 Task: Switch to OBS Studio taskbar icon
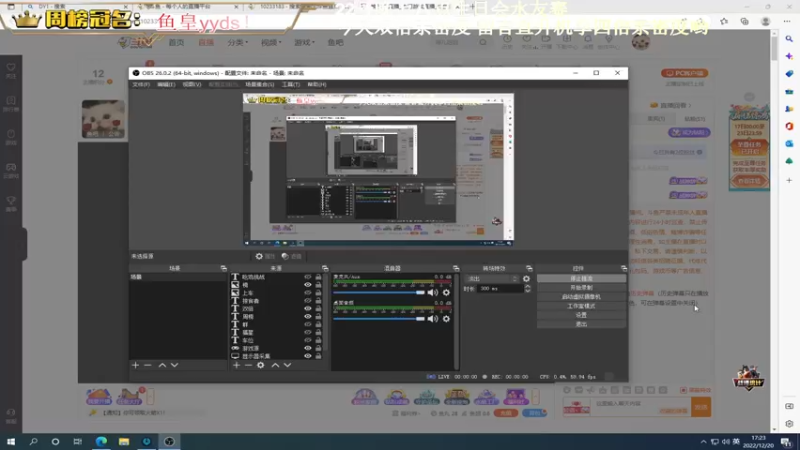coord(169,441)
